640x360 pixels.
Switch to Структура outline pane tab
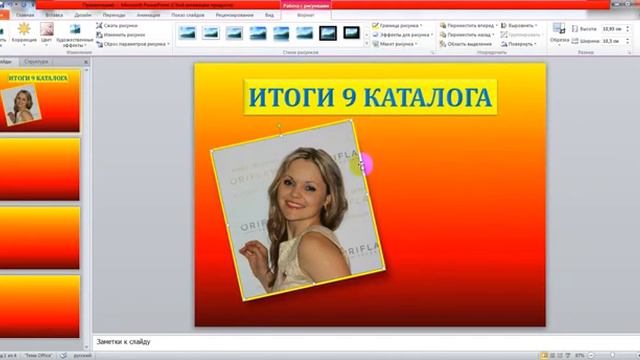[x=36, y=62]
